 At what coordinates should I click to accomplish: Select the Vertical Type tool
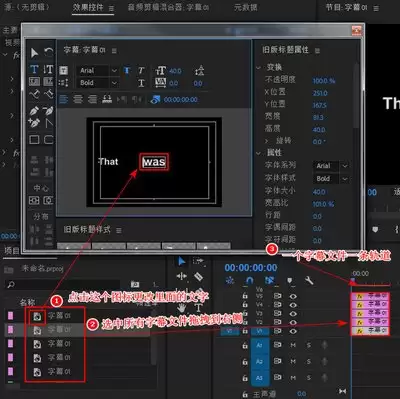(x=48, y=69)
